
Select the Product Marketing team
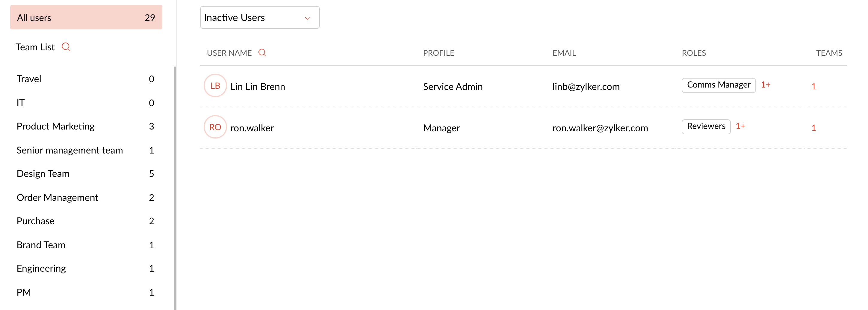(x=56, y=126)
